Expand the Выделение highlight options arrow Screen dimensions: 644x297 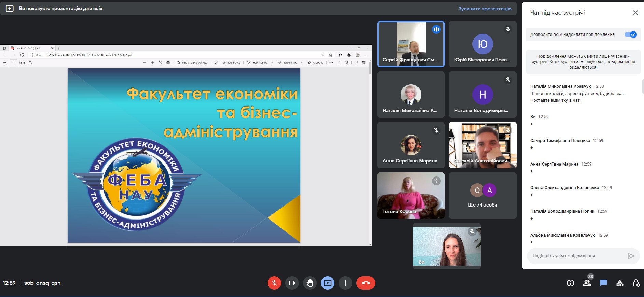(302, 63)
